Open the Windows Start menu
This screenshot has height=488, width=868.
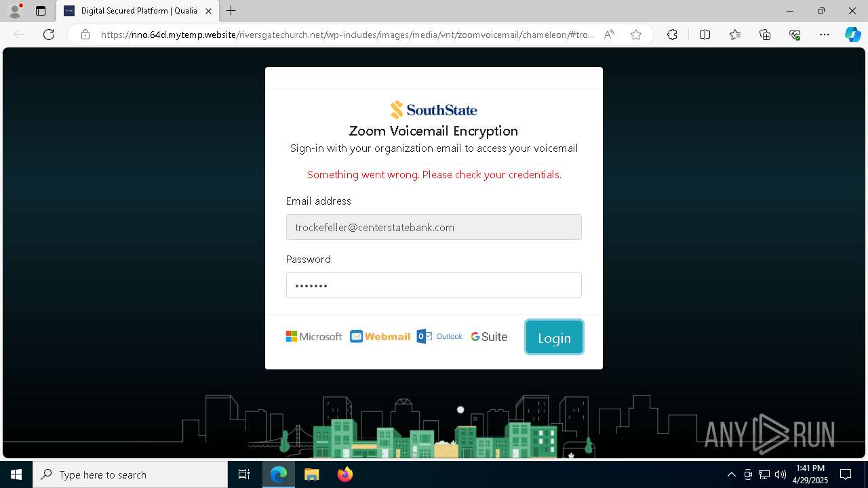point(16,474)
